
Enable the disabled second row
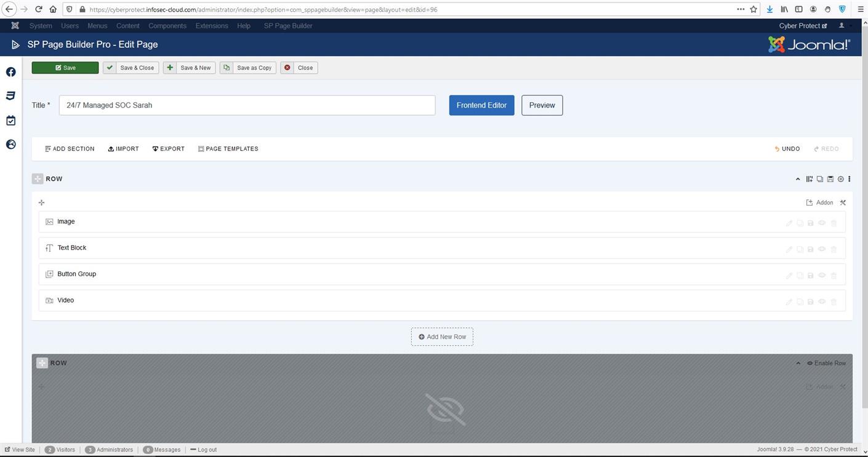point(826,363)
